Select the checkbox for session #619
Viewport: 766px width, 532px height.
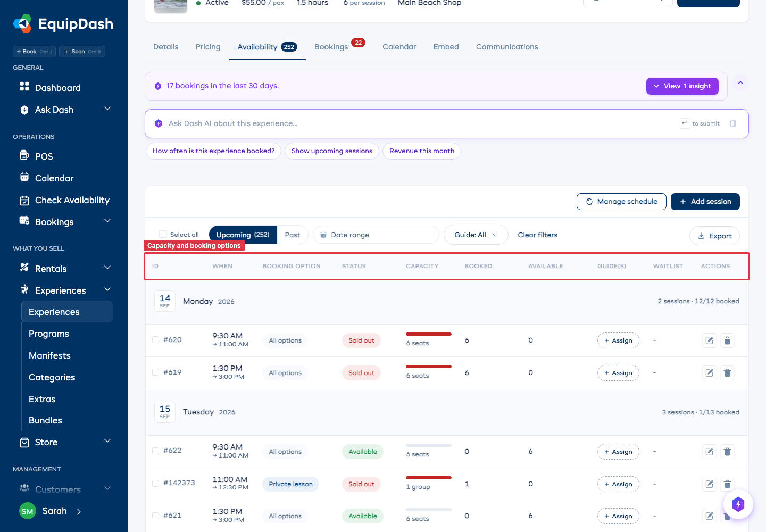pos(156,372)
